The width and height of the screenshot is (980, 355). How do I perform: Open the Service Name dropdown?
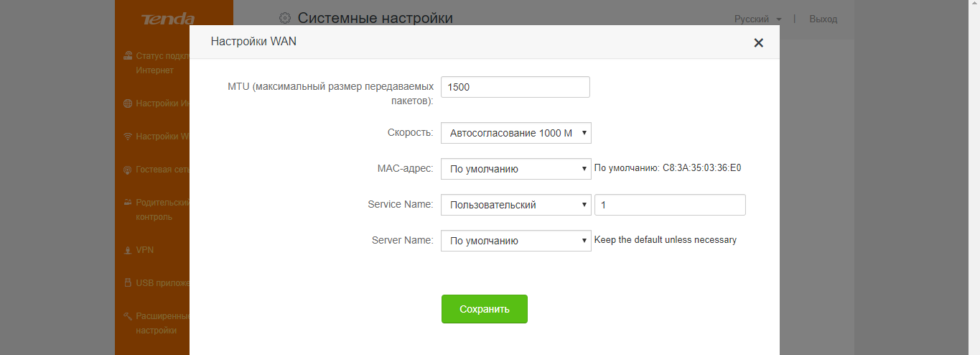point(515,205)
